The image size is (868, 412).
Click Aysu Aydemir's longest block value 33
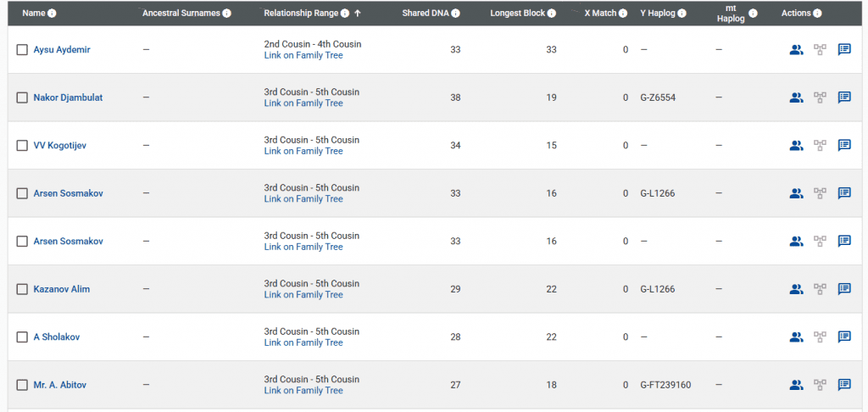(551, 50)
